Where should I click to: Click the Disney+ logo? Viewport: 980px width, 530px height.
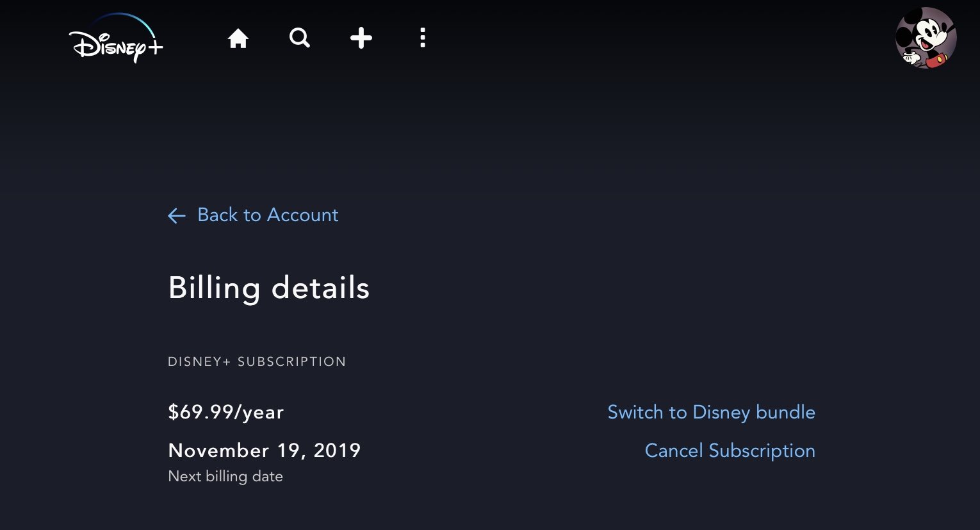[x=115, y=38]
